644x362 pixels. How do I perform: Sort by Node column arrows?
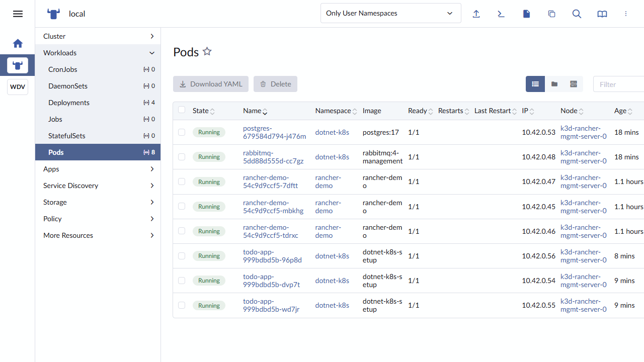click(581, 111)
